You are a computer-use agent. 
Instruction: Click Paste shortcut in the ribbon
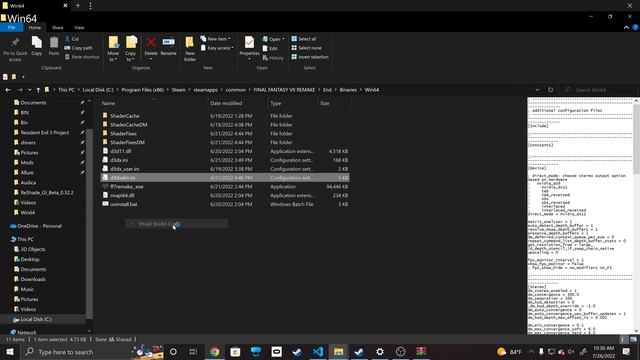82,57
